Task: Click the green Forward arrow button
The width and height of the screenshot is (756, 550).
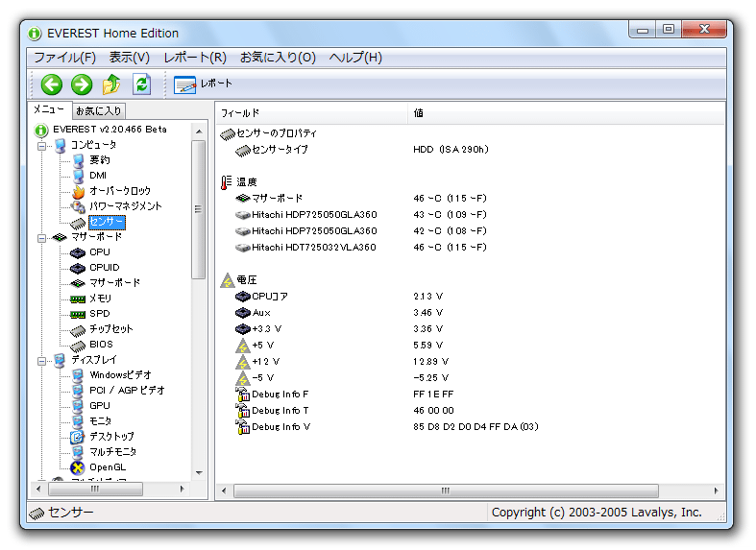Action: pos(82,84)
